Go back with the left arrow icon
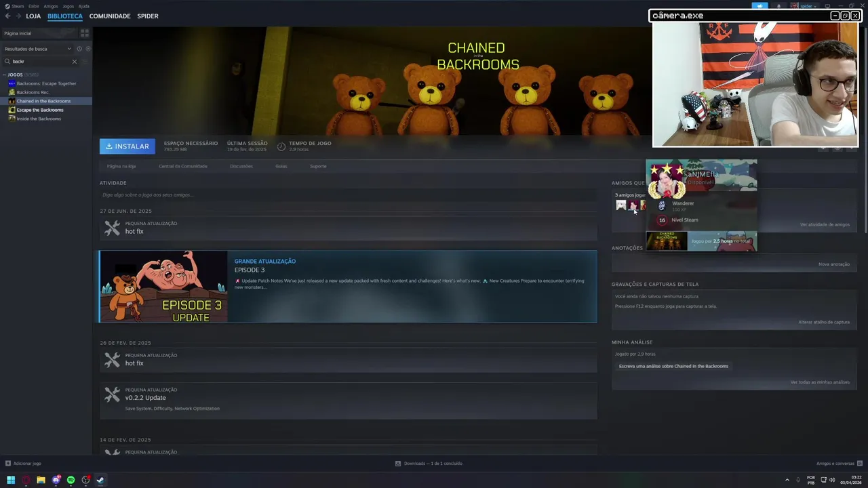This screenshot has height=488, width=868. [7, 16]
